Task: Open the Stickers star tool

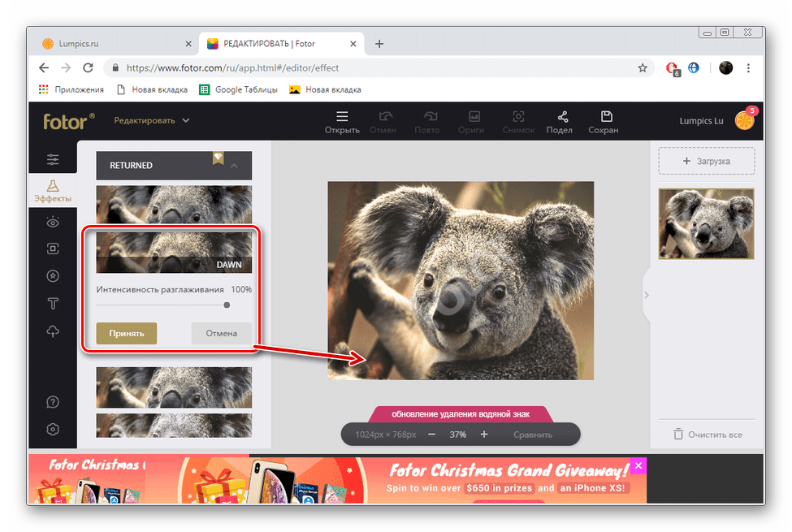Action: point(53,276)
